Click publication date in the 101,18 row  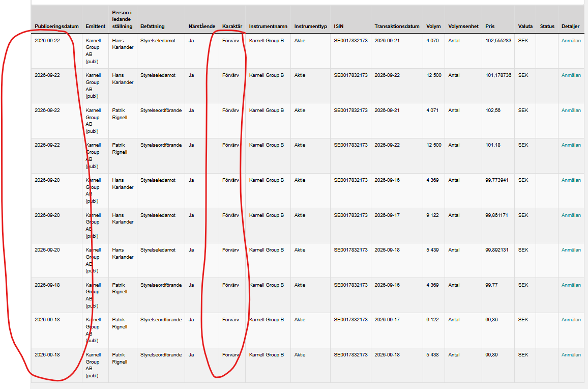(47, 145)
